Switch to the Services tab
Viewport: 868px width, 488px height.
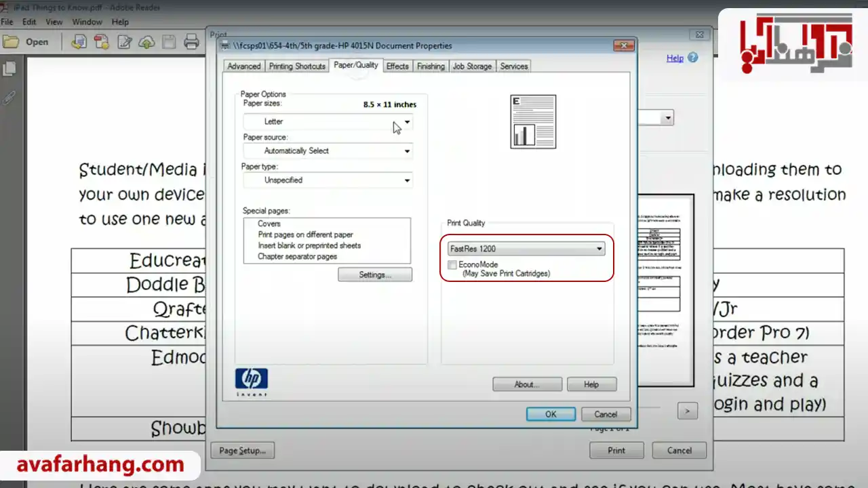click(514, 66)
